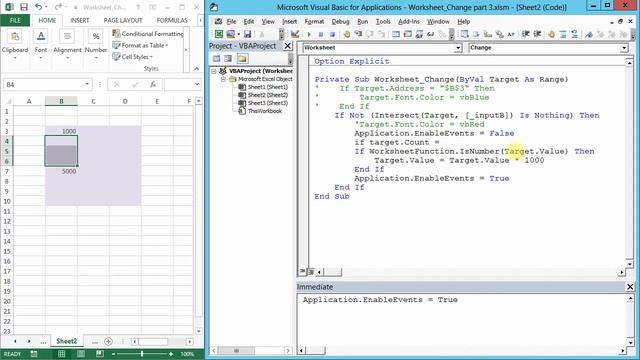
Task: Open the Worksheet object dropdown
Action: (x=458, y=48)
